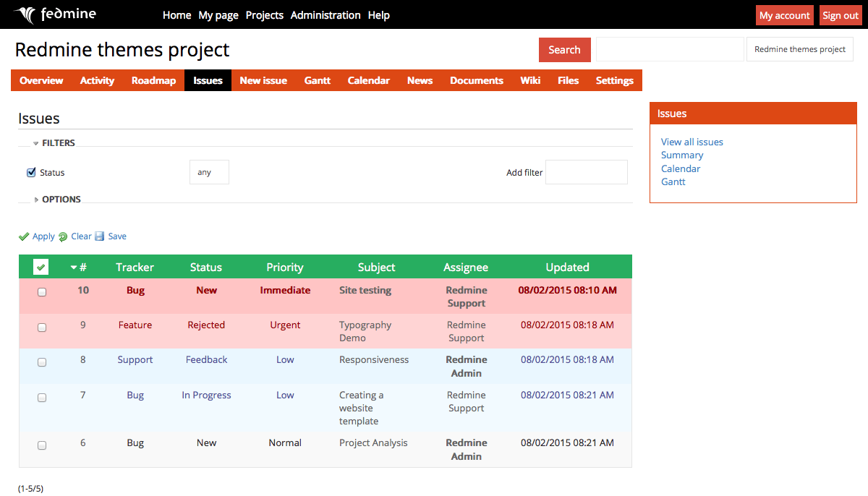Click the Save floppy disk icon
This screenshot has height=496, width=868.
coord(100,236)
